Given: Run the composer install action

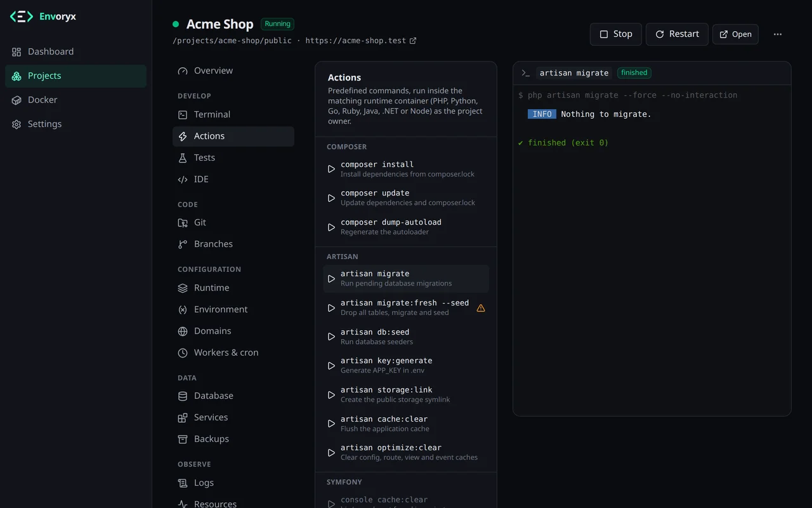Looking at the screenshot, I should tap(406, 169).
